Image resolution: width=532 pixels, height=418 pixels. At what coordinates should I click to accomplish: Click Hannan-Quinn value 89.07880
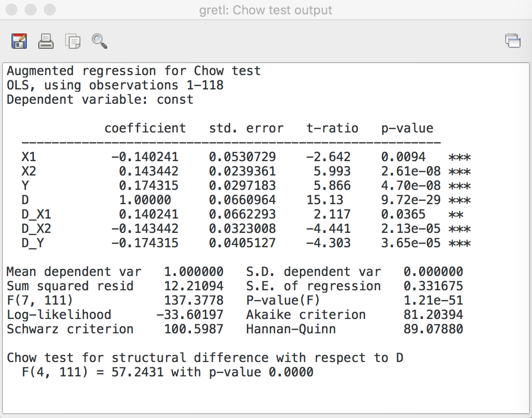click(x=433, y=329)
